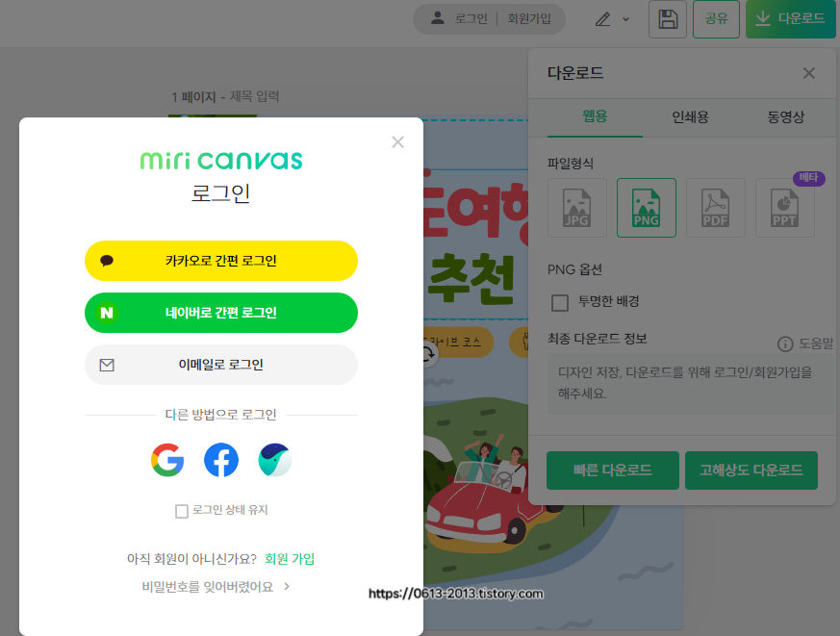840x636 pixels.
Task: Choose PNG file format
Action: tap(646, 208)
